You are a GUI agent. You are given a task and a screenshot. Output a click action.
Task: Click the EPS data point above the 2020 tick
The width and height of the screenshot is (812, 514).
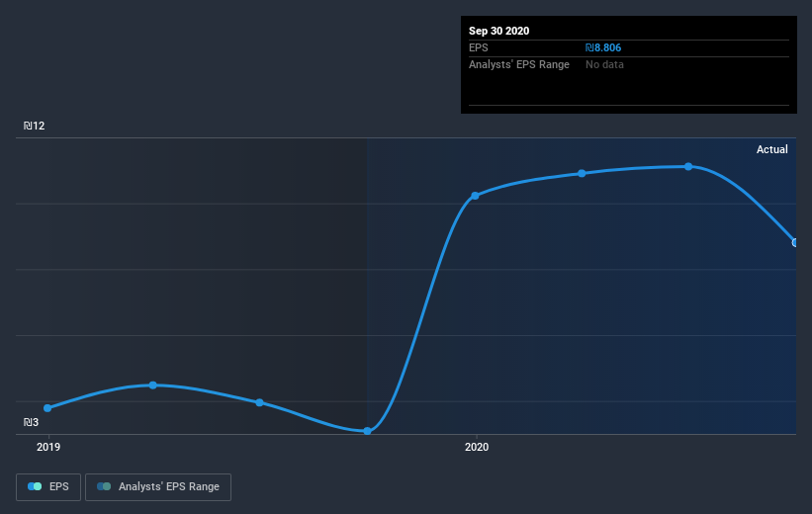[475, 196]
